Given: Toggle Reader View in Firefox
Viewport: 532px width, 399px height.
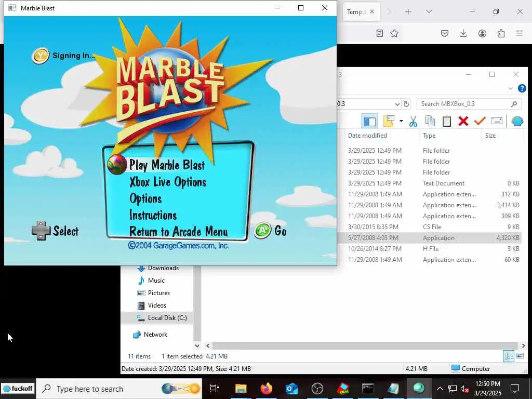Looking at the screenshot, I should (380, 33).
